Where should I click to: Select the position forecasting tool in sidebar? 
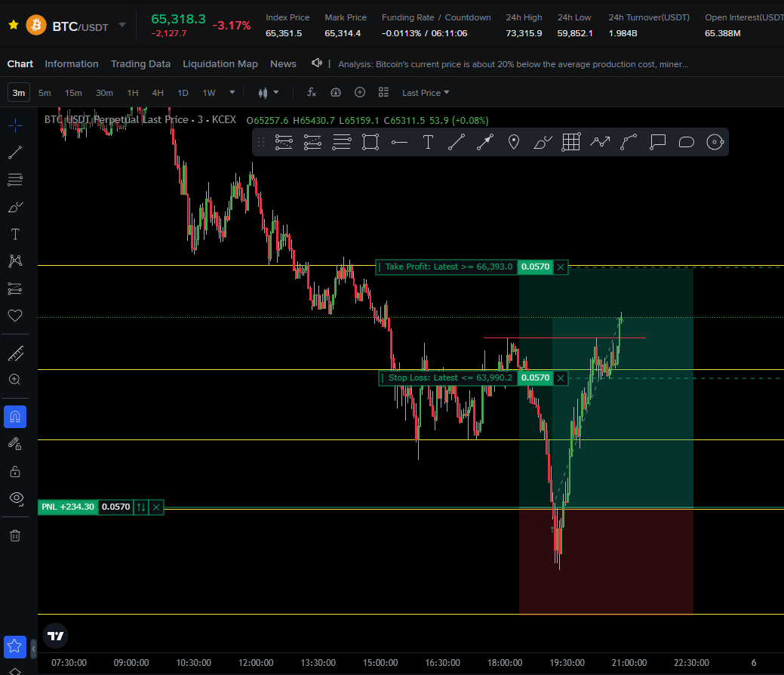point(15,288)
